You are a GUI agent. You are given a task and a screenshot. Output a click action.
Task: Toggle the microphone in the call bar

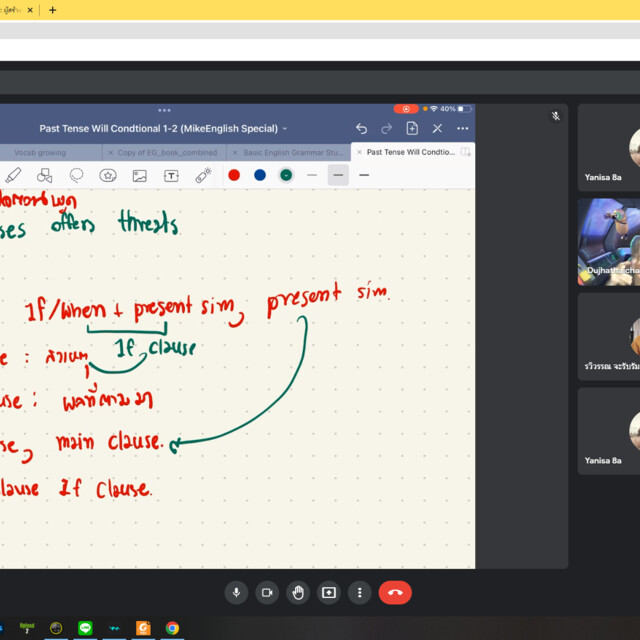[236, 592]
